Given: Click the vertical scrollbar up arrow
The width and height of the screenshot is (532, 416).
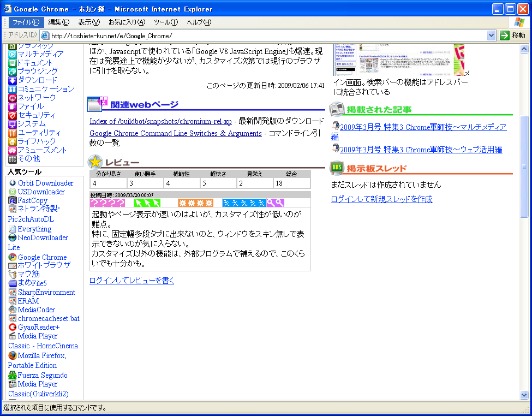Looking at the screenshot, I should (x=524, y=49).
